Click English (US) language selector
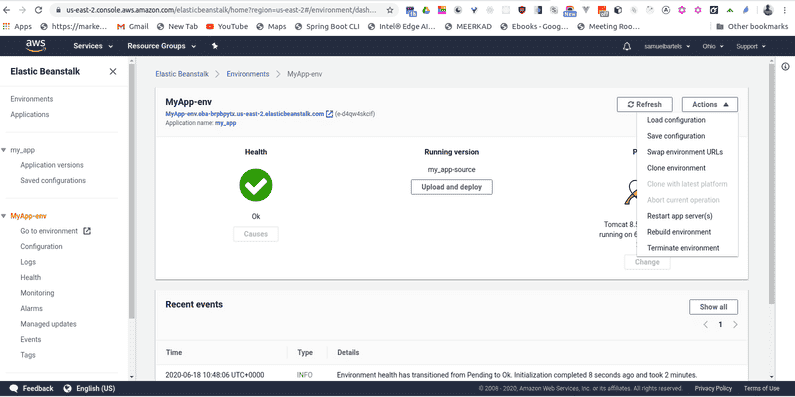 tap(95, 388)
